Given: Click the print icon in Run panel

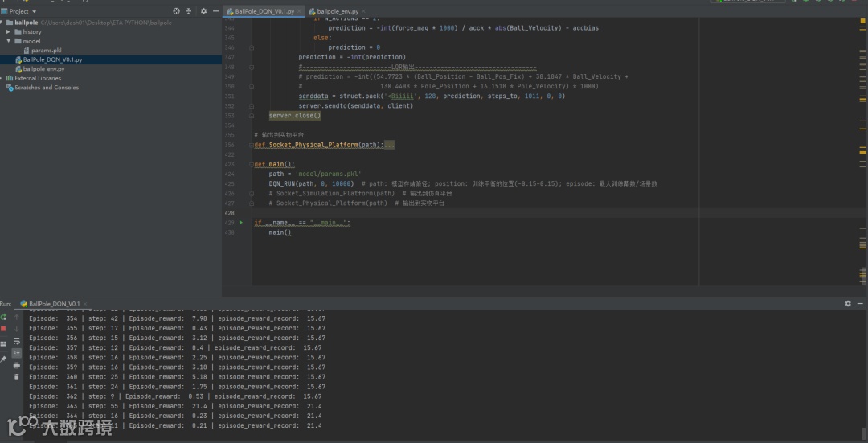Looking at the screenshot, I should [x=17, y=364].
